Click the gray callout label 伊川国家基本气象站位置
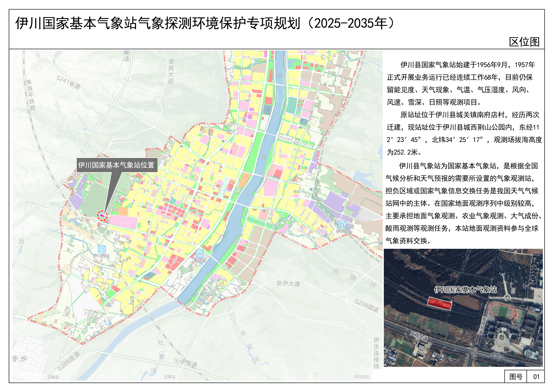Viewport: 554px width, 392px height. point(117,165)
